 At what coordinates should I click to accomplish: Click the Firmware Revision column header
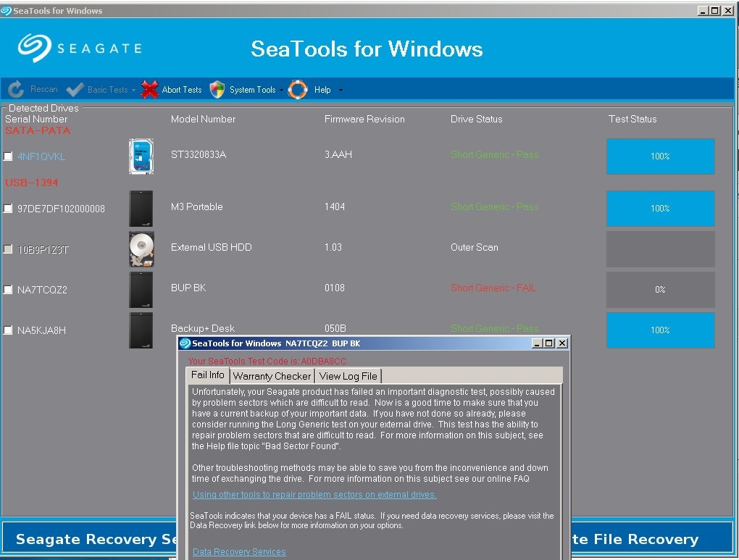(x=364, y=119)
